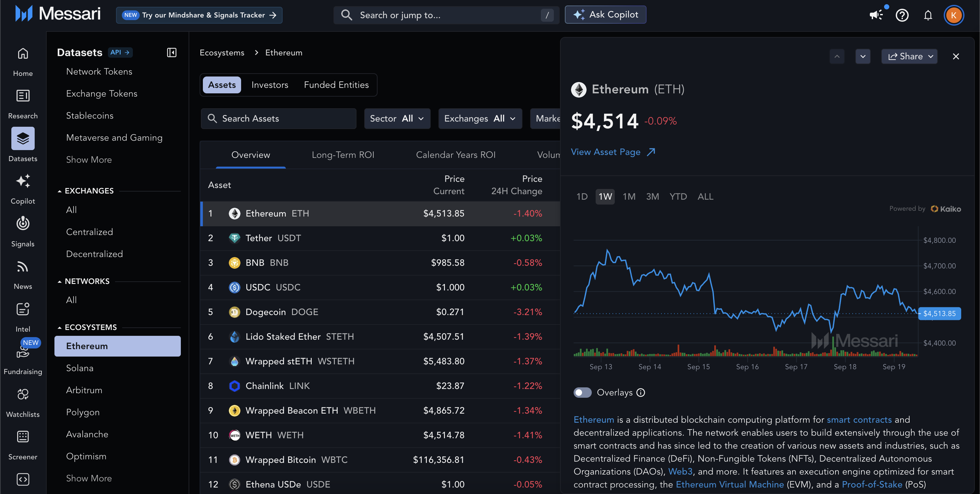The width and height of the screenshot is (980, 494).
Task: Click the Ask Copilot button
Action: click(x=605, y=15)
